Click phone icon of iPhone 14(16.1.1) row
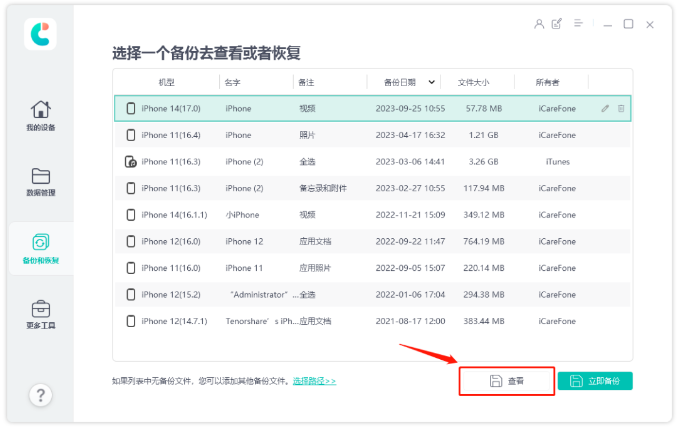 pos(130,215)
